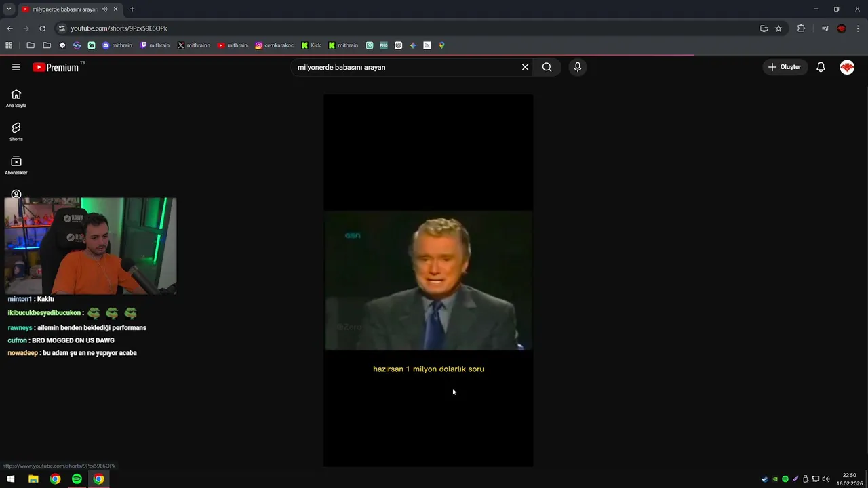Click rawneys chat message
The width and height of the screenshot is (868, 488).
pos(77,327)
